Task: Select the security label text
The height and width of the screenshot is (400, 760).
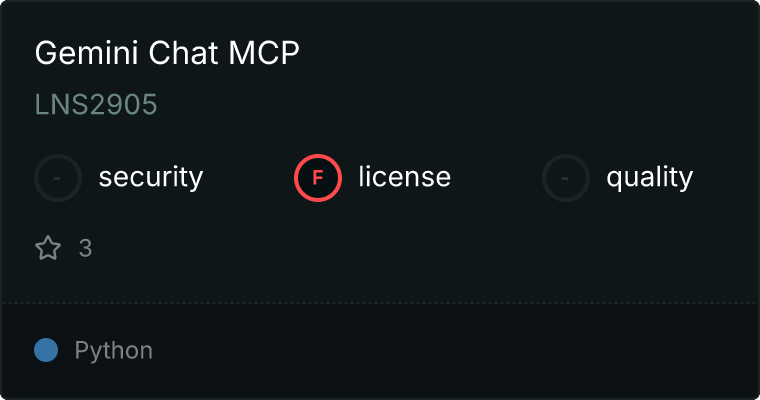Action: [x=151, y=177]
